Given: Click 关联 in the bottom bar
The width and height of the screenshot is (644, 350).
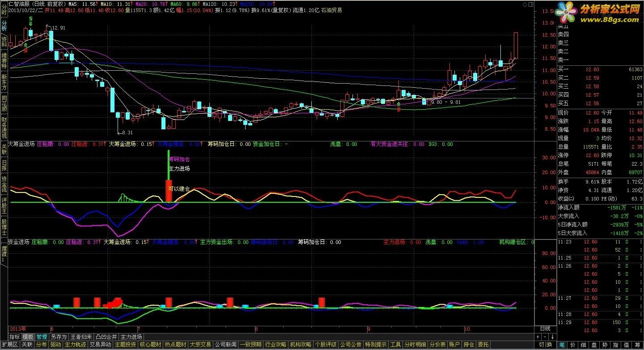Looking at the screenshot, I should pyautogui.click(x=27, y=345).
